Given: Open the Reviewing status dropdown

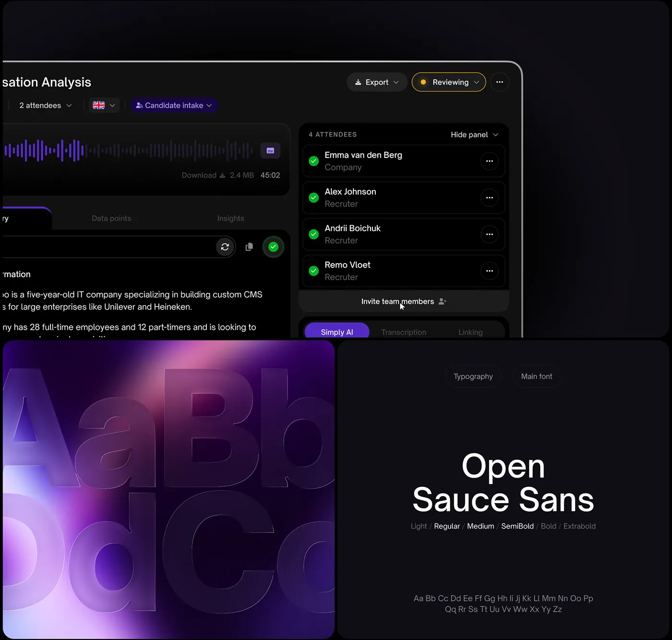Looking at the screenshot, I should [449, 82].
